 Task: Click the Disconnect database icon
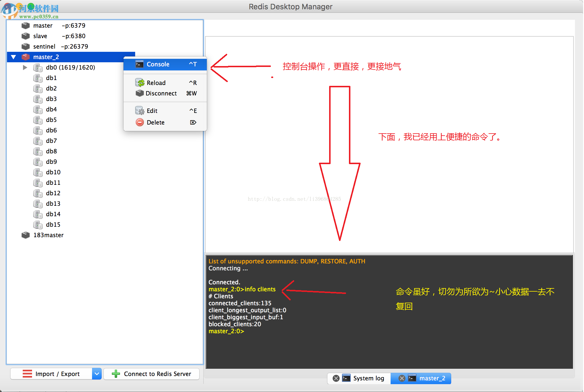click(x=140, y=93)
